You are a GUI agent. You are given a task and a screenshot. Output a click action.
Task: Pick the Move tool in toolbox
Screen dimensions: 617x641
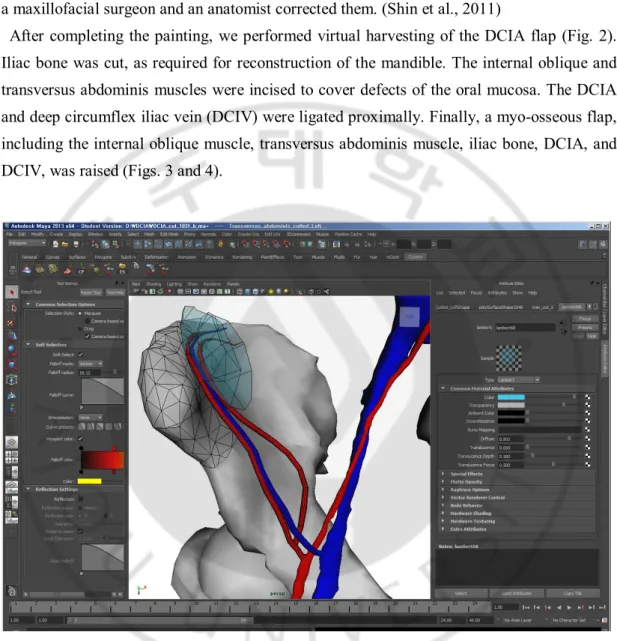(12, 336)
